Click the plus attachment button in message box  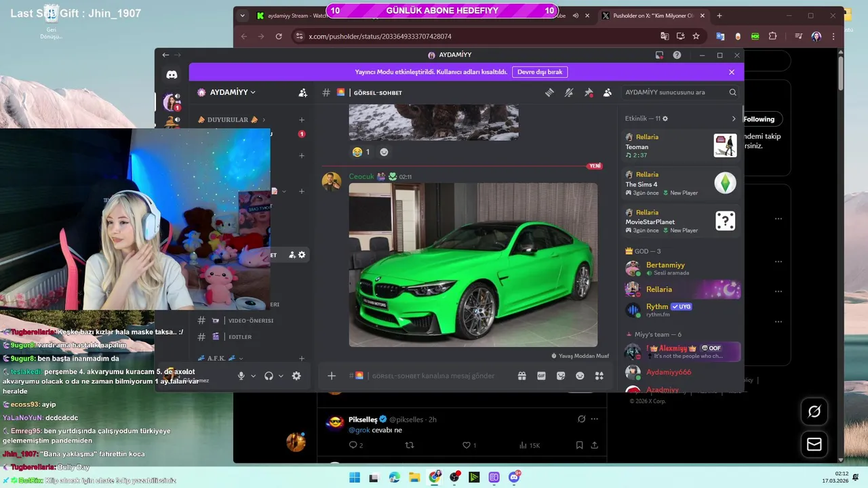click(x=332, y=375)
